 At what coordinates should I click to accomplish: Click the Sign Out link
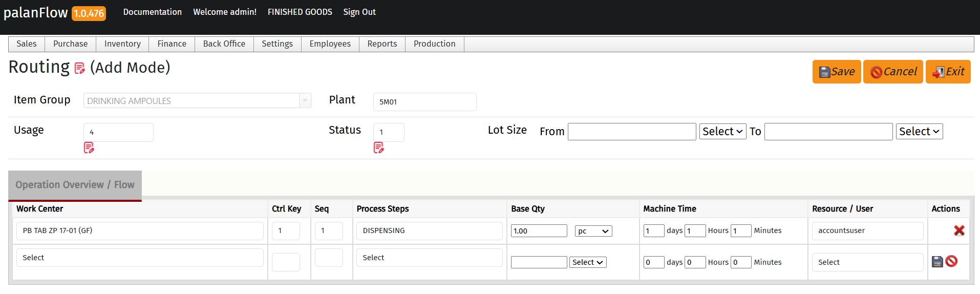click(x=359, y=12)
